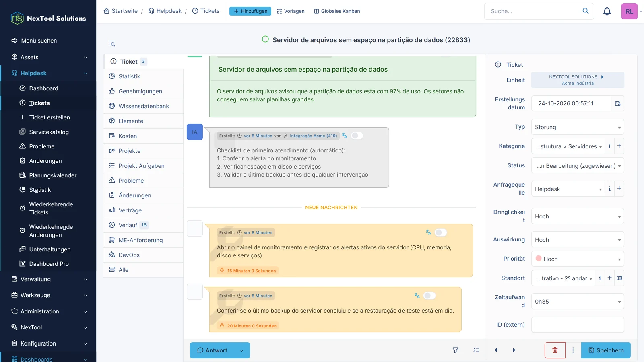Open Planungskalender in the sidebar

point(53,175)
